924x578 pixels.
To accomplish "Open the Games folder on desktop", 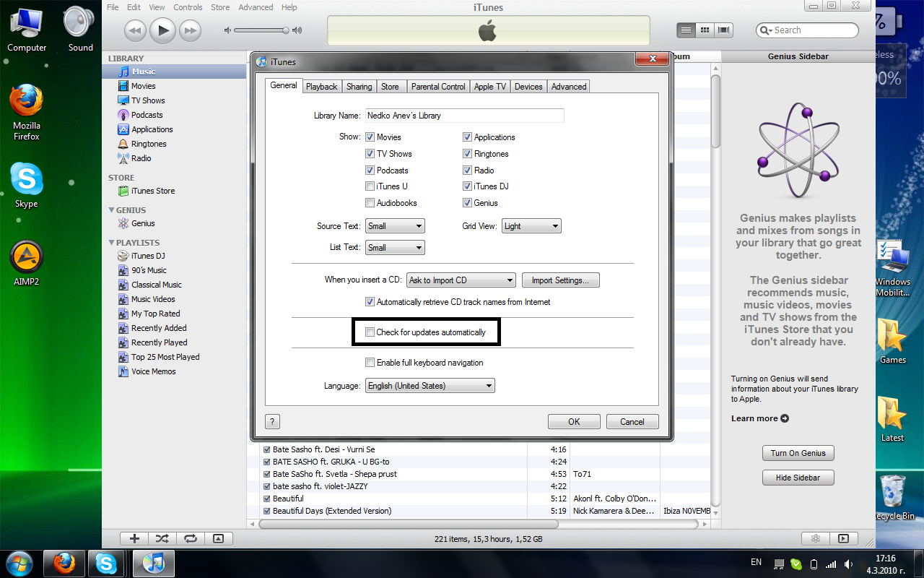I will click(x=892, y=341).
